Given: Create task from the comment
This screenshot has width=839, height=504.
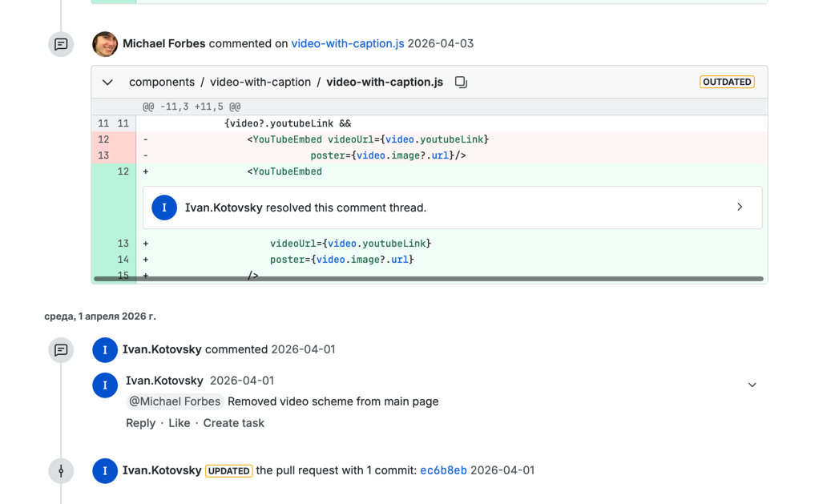Looking at the screenshot, I should 233,423.
